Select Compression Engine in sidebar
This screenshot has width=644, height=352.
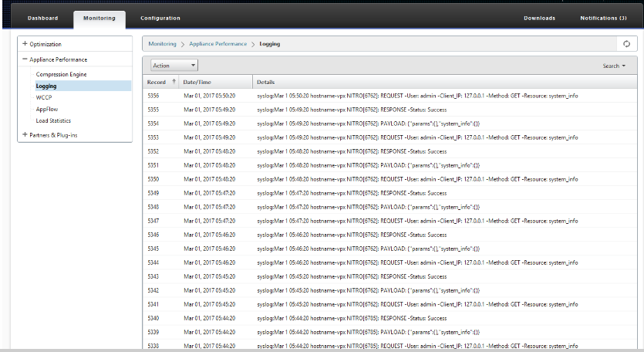click(x=61, y=74)
